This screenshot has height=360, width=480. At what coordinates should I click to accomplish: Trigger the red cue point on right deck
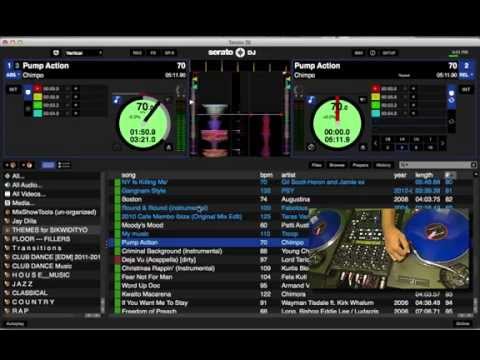tap(376, 89)
